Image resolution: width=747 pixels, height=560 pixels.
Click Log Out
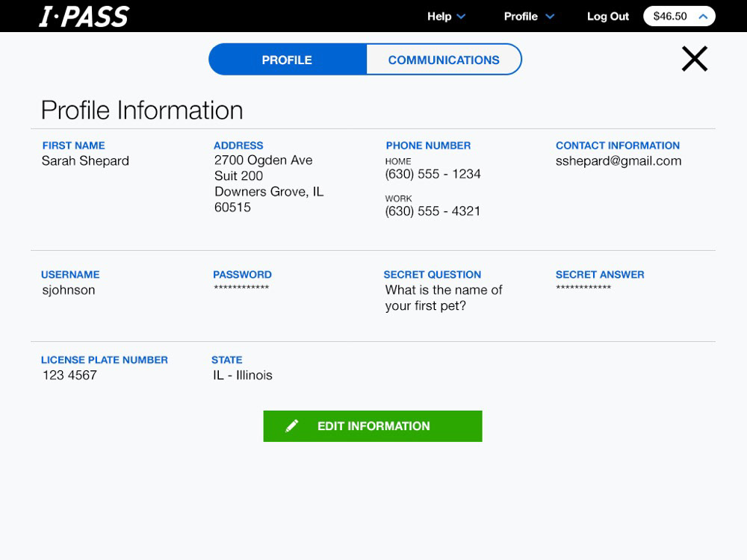point(608,16)
